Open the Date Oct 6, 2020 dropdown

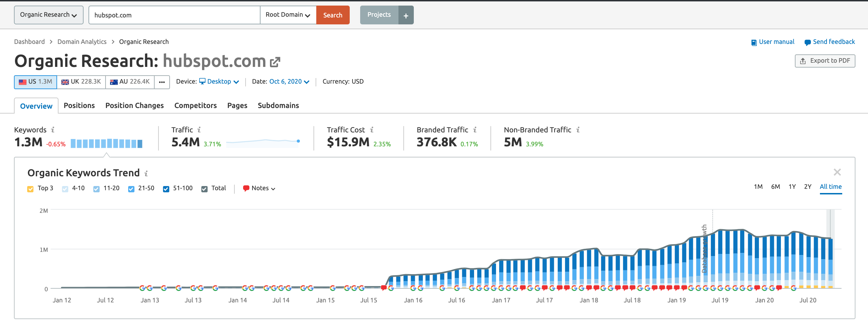pos(289,82)
